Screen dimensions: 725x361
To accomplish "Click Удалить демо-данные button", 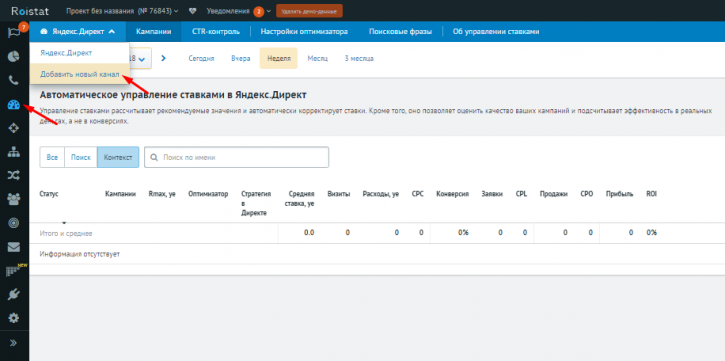I will pos(309,11).
